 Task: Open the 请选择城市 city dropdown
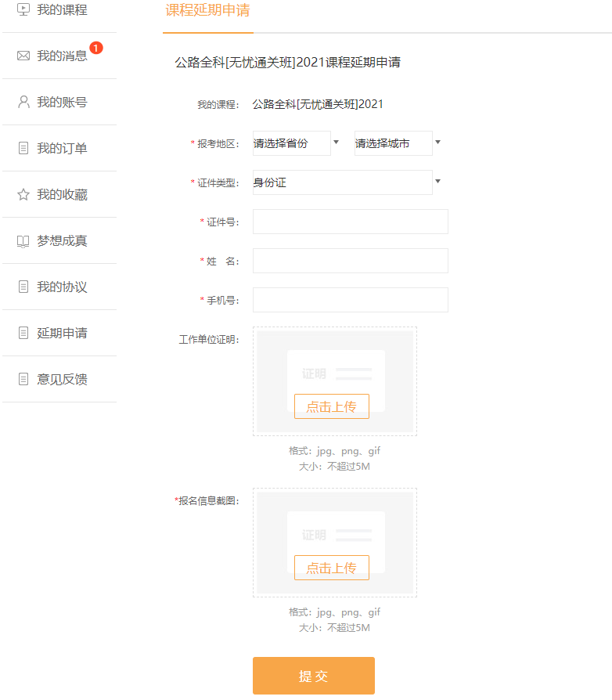[398, 143]
